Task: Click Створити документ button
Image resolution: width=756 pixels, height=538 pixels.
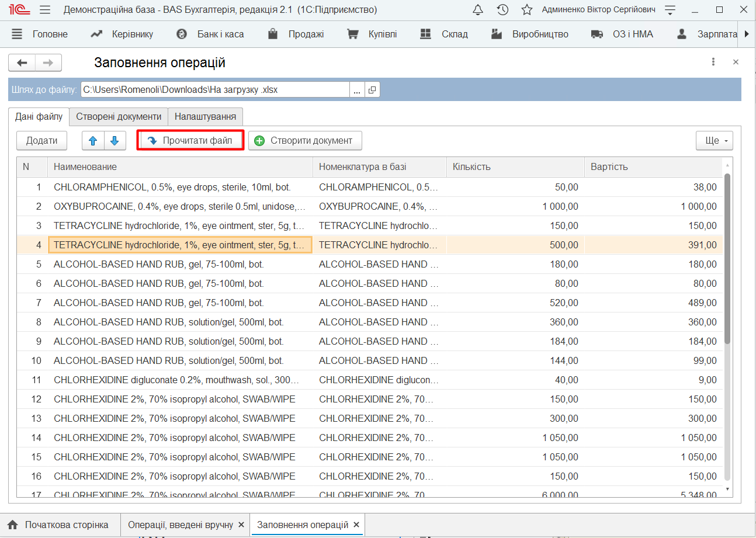Action: click(305, 140)
